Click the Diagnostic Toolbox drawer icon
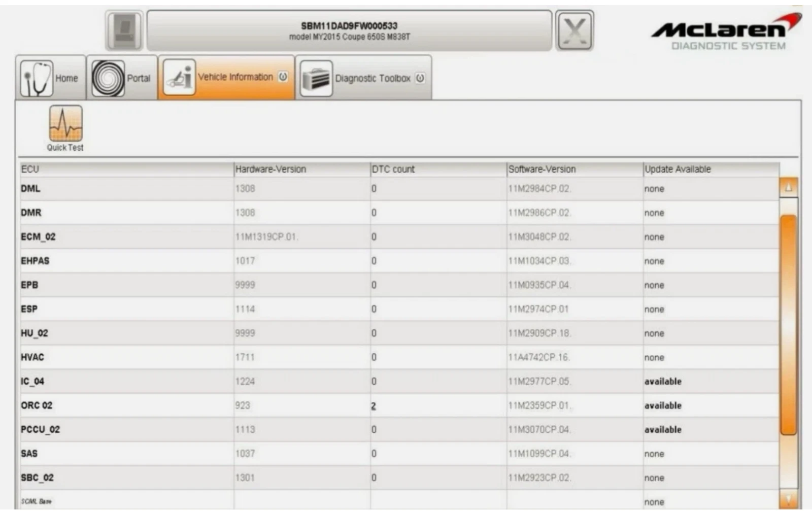Image resolution: width=812 pixels, height=511 pixels. click(x=316, y=79)
